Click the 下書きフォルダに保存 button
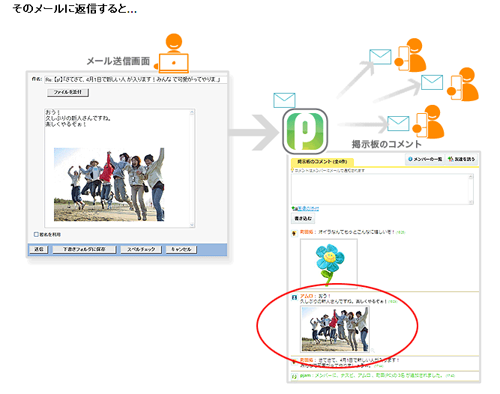 pyautogui.click(x=84, y=249)
